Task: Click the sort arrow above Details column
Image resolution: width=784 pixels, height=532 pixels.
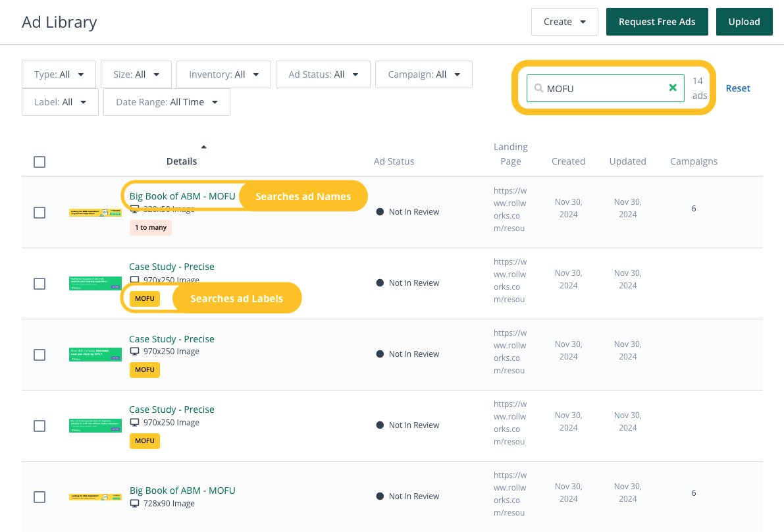Action: [x=203, y=147]
